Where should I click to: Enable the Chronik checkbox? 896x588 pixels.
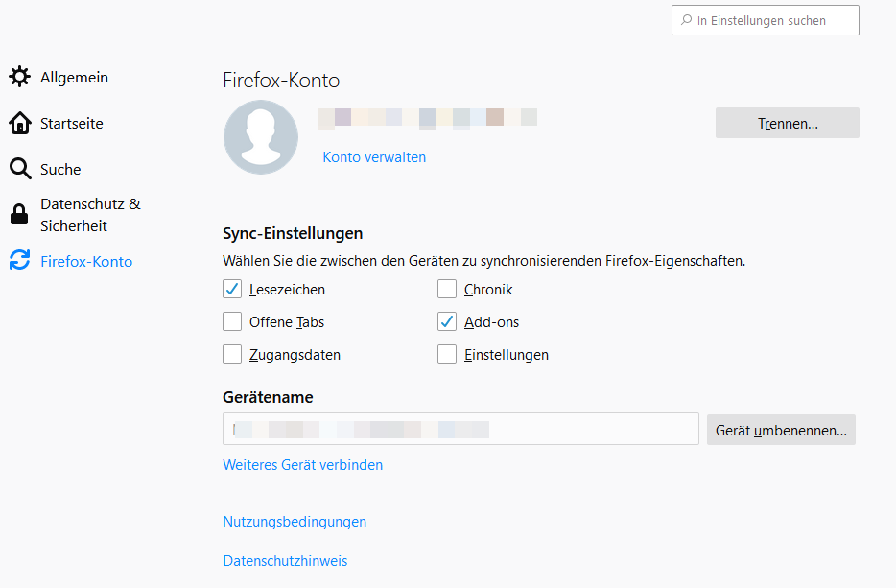click(x=447, y=290)
